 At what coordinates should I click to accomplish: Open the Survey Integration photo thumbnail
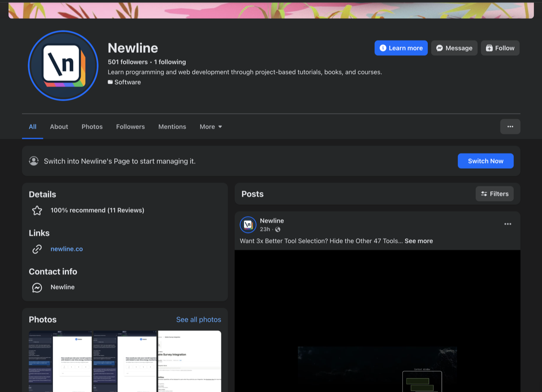(x=190, y=361)
